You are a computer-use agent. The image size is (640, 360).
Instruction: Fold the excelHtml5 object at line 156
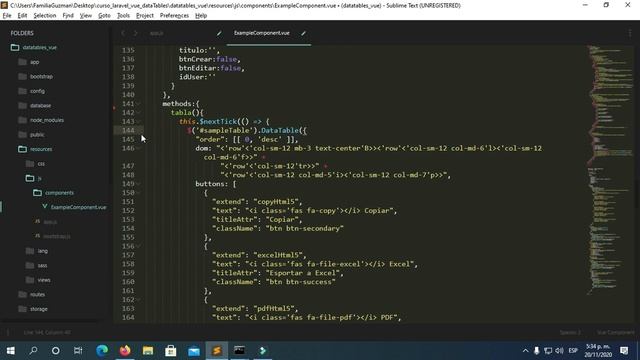139,246
